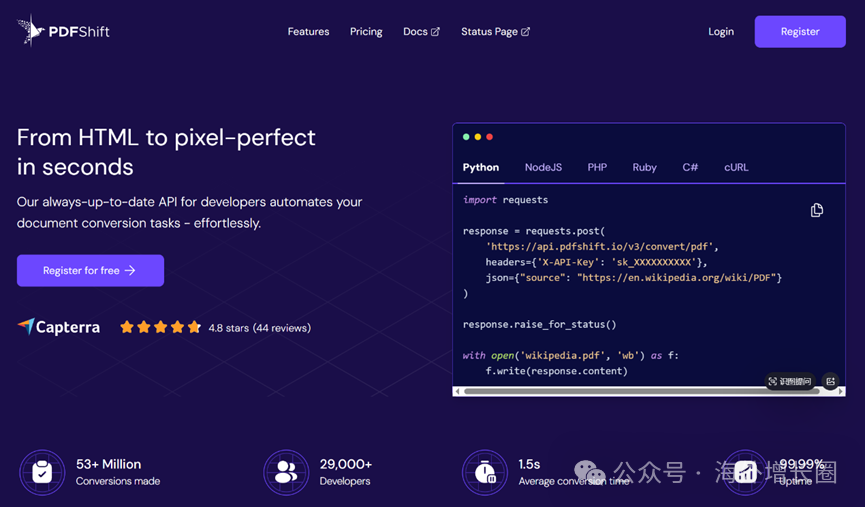Click the 1.5s stat text
Image resolution: width=865 pixels, height=507 pixels.
click(x=529, y=464)
